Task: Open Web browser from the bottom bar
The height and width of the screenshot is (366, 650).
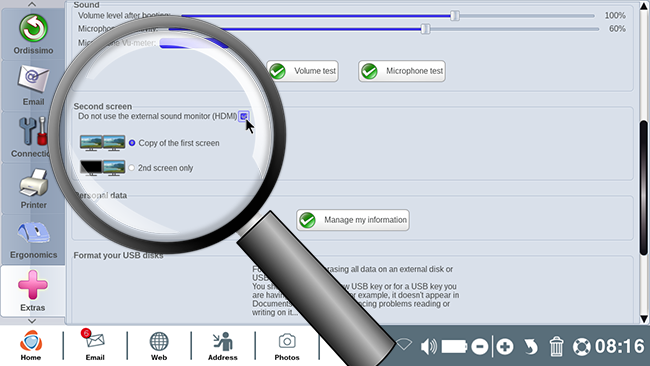Action: (x=159, y=346)
